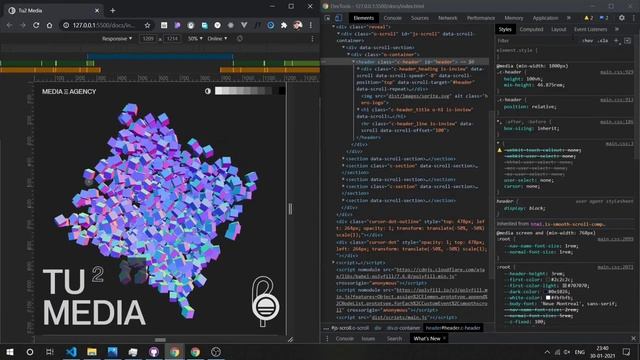Open the Chrome profile avatar

298,25
